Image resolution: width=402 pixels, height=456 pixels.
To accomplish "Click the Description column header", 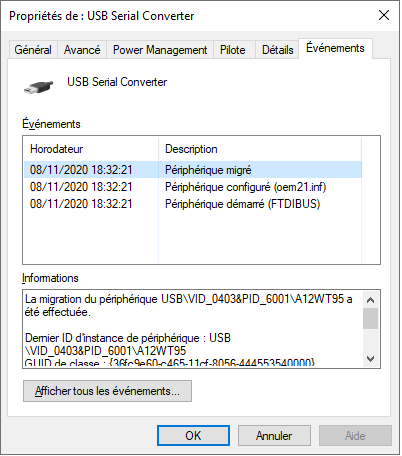I will click(x=260, y=149).
